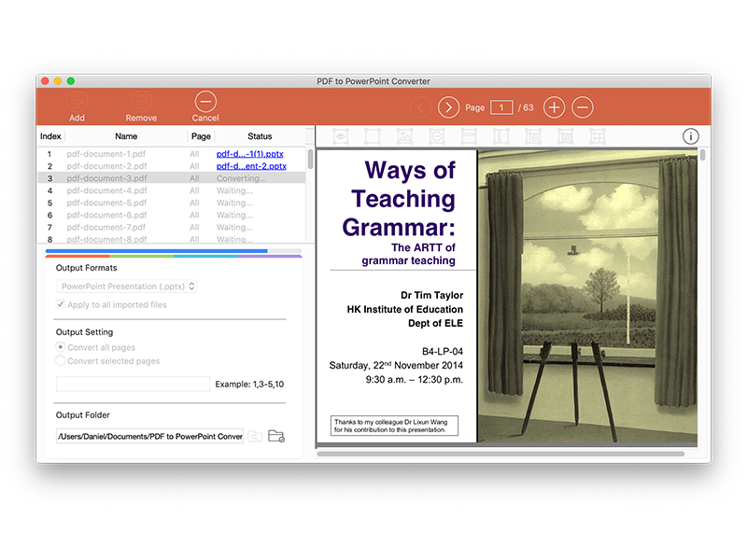Click the magnifier icon beside output folder path
The height and width of the screenshot is (560, 747).
tap(255, 436)
